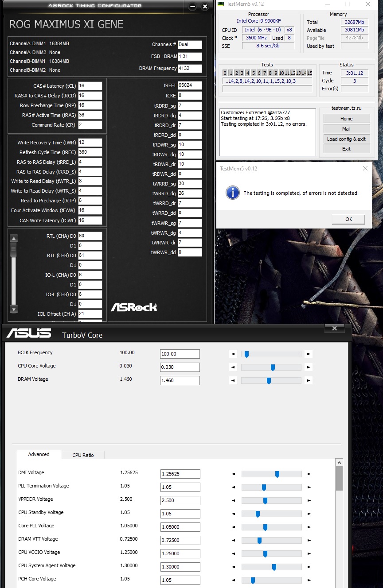This screenshot has width=383, height=588.
Task: Close the TurboV Core window
Action: pyautogui.click(x=335, y=328)
